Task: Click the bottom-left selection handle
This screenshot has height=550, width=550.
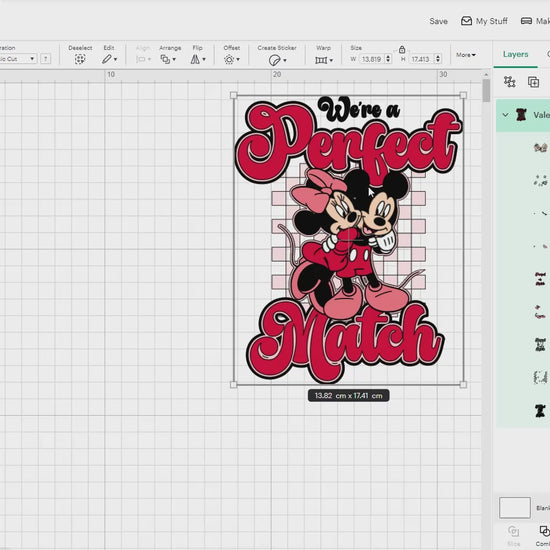Action: (234, 385)
